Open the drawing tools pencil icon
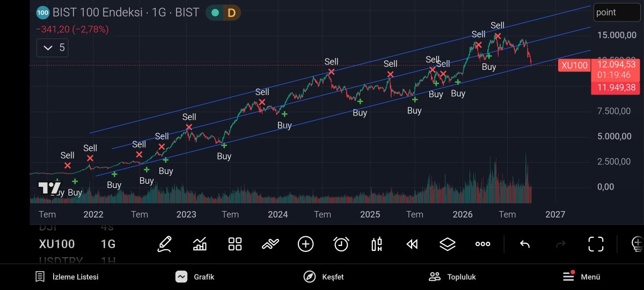 [x=165, y=244]
